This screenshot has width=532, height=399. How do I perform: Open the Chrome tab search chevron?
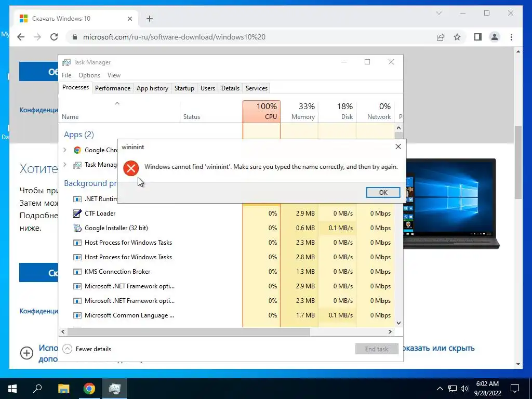[x=438, y=13]
